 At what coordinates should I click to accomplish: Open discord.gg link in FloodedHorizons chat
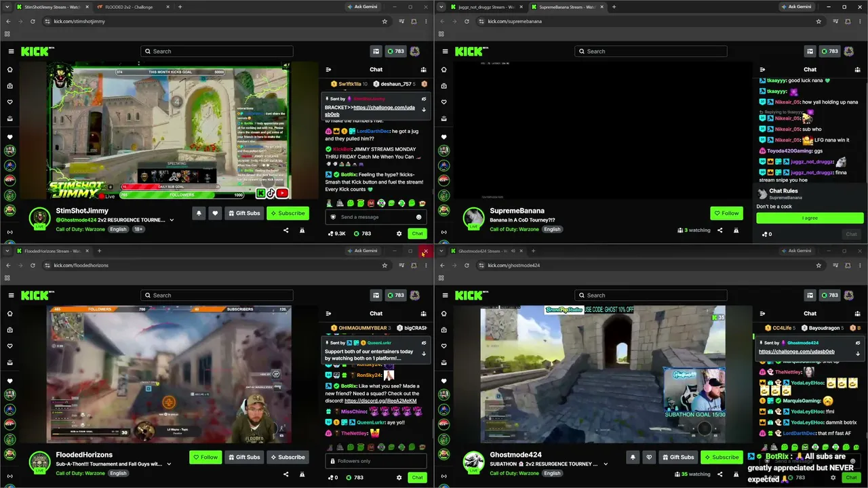(380, 401)
